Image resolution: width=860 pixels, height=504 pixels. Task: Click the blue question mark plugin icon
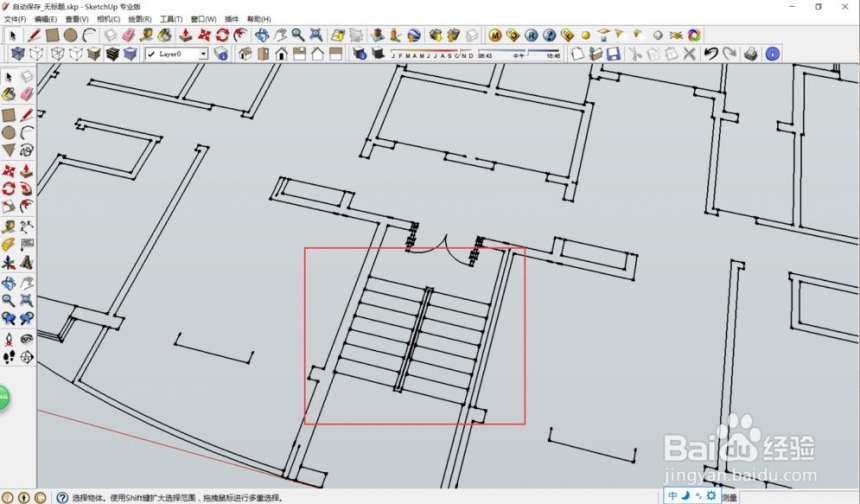pyautogui.click(x=549, y=36)
